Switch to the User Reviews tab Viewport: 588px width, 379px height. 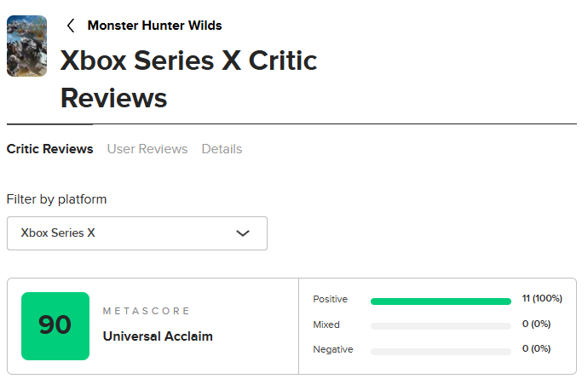click(147, 149)
